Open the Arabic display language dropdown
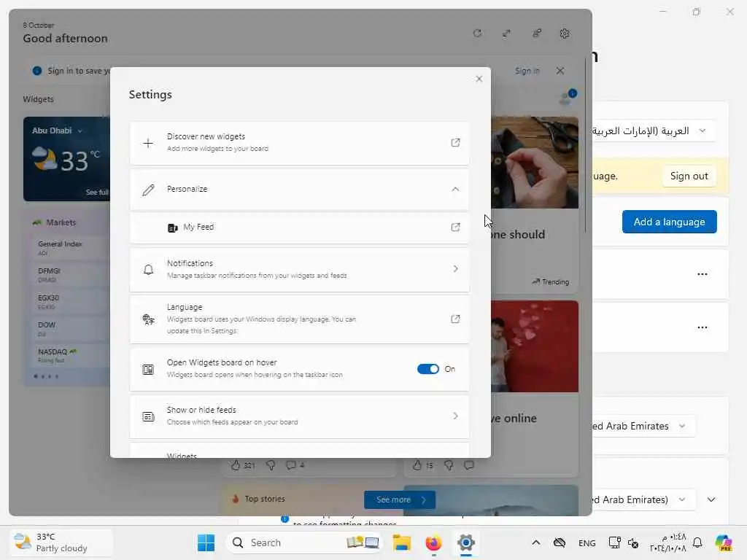Viewport: 747px width, 560px height. [653, 131]
